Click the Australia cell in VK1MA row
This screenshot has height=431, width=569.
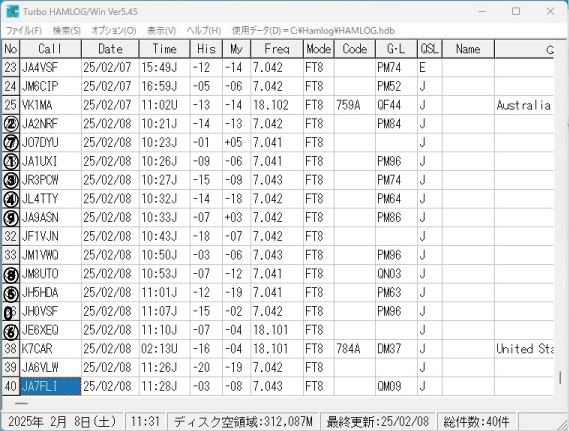pos(524,105)
